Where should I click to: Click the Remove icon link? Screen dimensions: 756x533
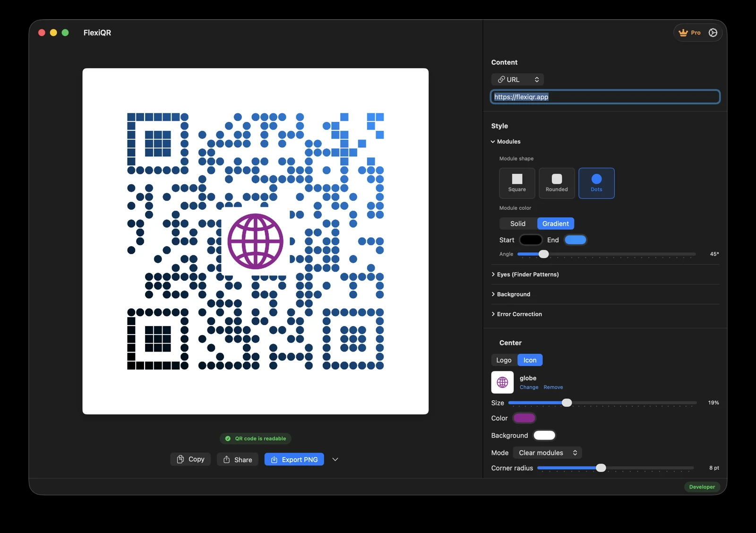coord(553,387)
